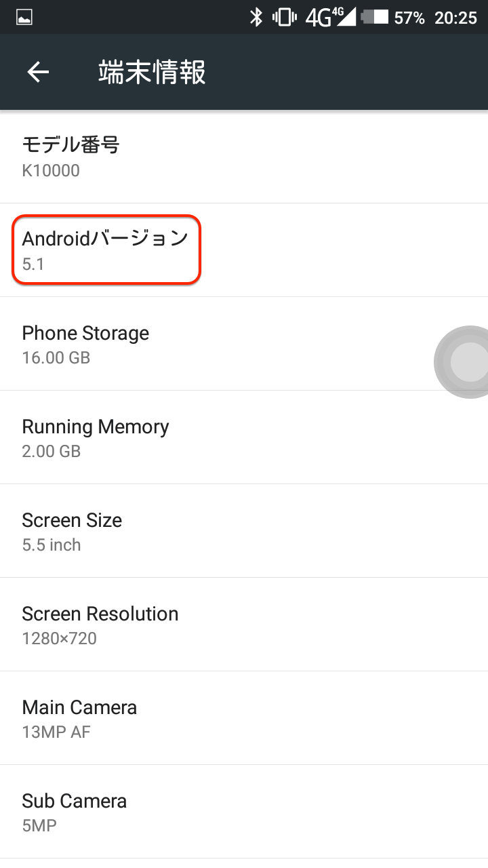Tap the 20:25 clock in status bar
488x868 pixels.
pyautogui.click(x=455, y=18)
